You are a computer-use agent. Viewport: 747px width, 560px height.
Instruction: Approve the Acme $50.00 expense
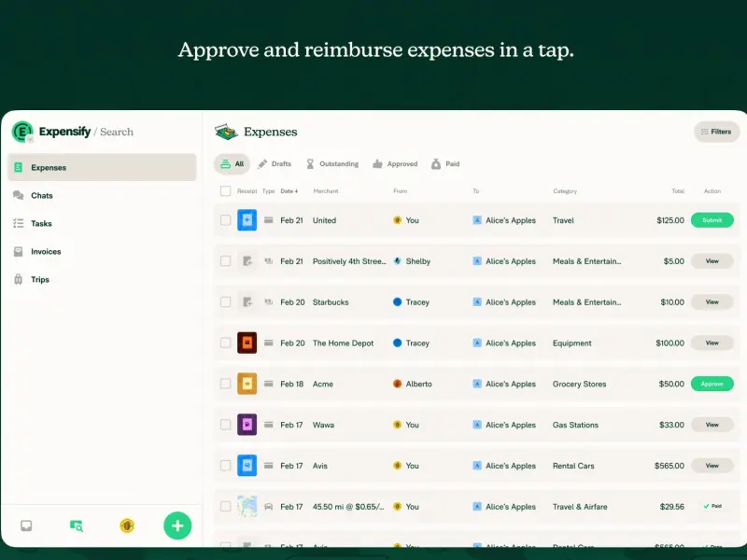point(712,384)
